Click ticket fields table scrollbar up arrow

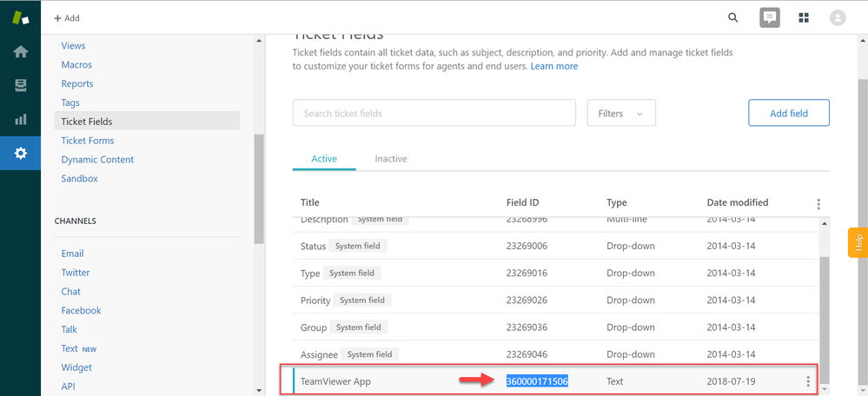[825, 223]
